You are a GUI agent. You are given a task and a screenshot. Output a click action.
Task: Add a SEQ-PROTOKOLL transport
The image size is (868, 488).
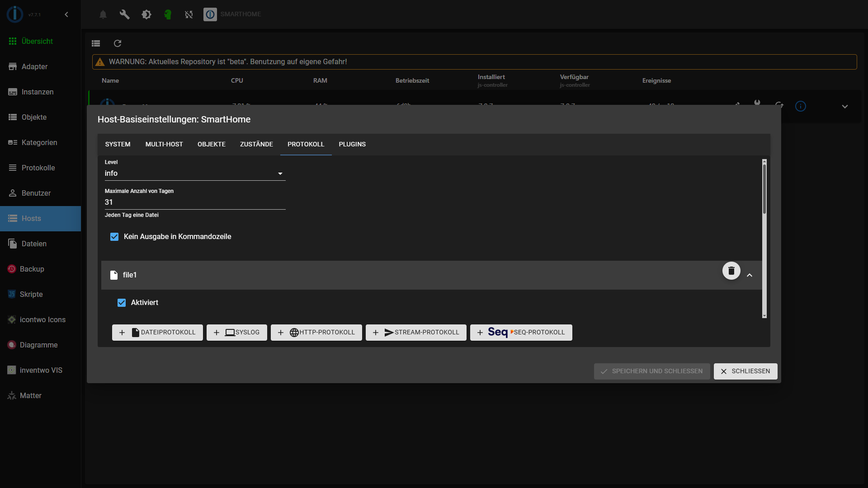pyautogui.click(x=521, y=333)
